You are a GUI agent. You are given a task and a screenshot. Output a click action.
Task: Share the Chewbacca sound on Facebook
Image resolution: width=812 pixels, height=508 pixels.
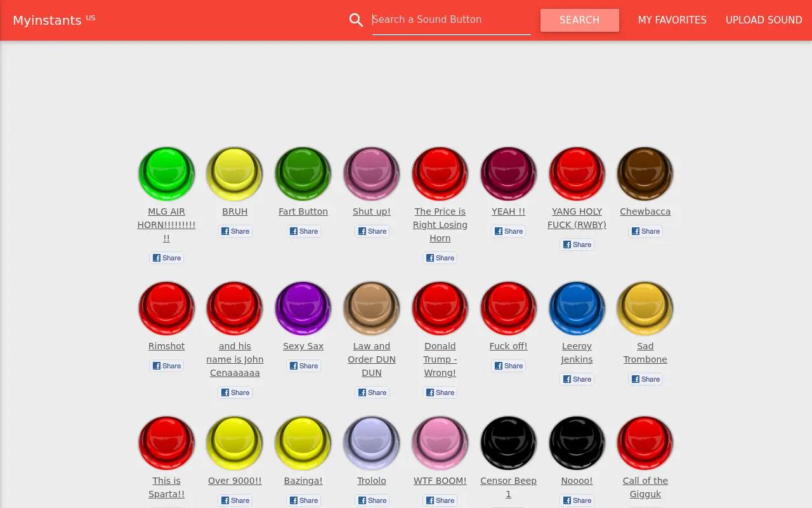645,231
